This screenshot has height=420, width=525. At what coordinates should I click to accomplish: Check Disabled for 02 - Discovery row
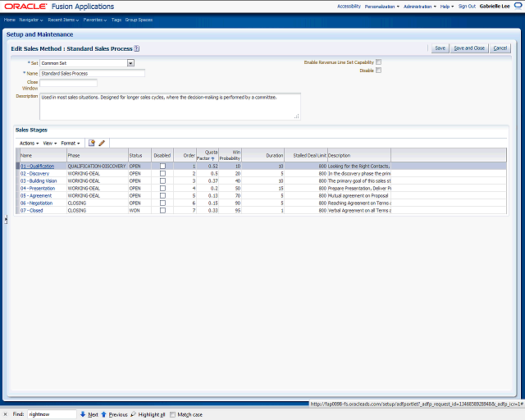click(x=162, y=173)
